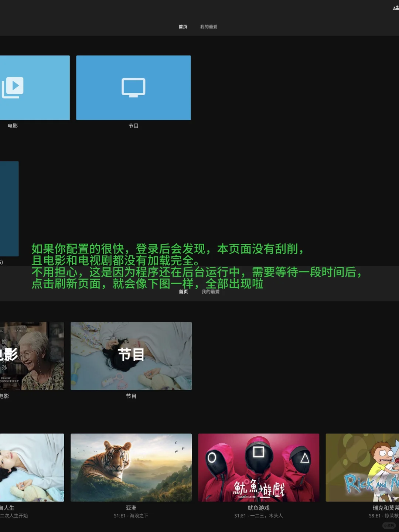The height and width of the screenshot is (532, 399).
Task: Open the dark blue placeholder card at left
Action: [9, 209]
